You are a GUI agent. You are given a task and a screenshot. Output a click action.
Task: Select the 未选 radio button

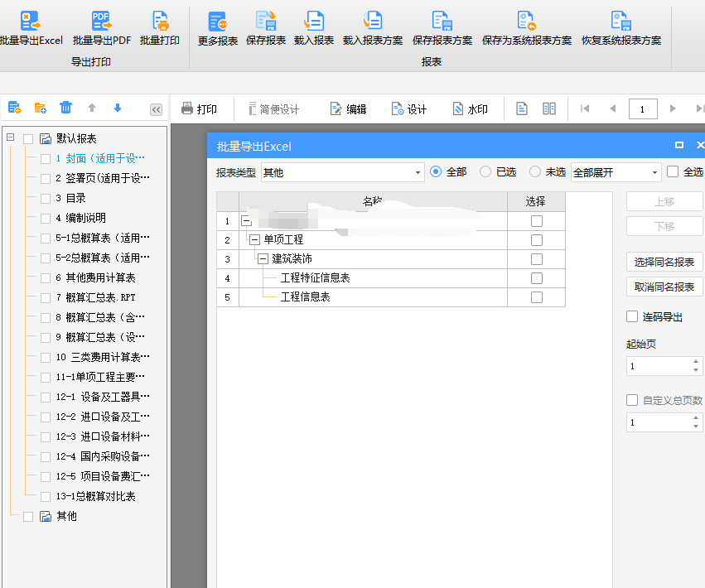coord(534,171)
